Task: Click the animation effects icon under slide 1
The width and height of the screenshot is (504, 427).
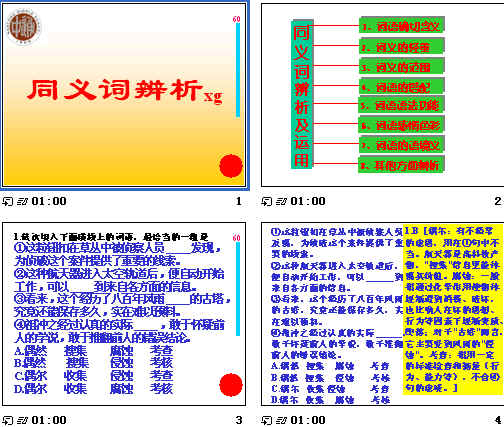Action: pyautogui.click(x=22, y=201)
